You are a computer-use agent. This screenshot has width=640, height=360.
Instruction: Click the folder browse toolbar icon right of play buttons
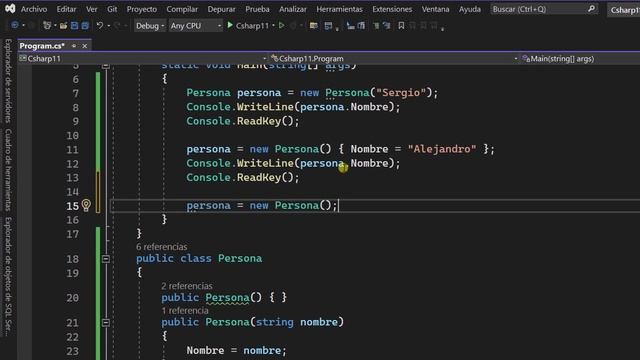[313, 26]
